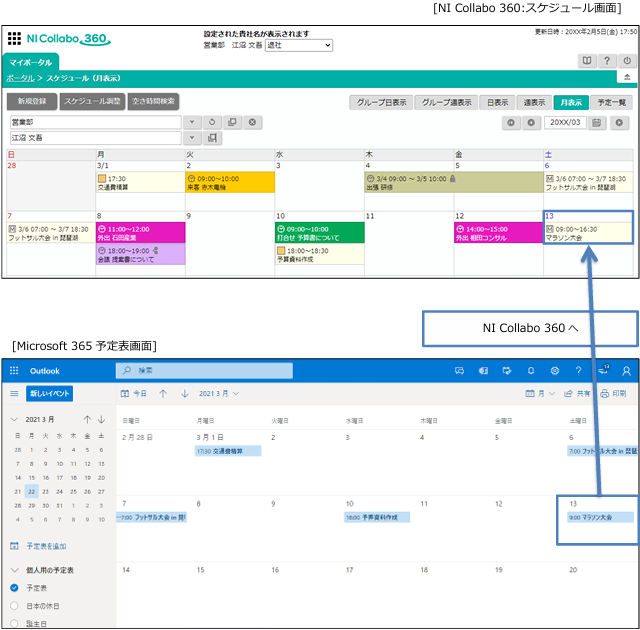Click the 新しいイベント button in Outlook
This screenshot has width=640, height=630.
[49, 393]
